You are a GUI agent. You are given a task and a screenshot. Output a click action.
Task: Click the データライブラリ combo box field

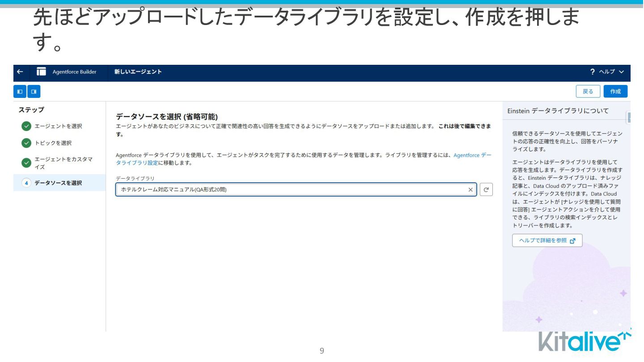[x=296, y=189]
